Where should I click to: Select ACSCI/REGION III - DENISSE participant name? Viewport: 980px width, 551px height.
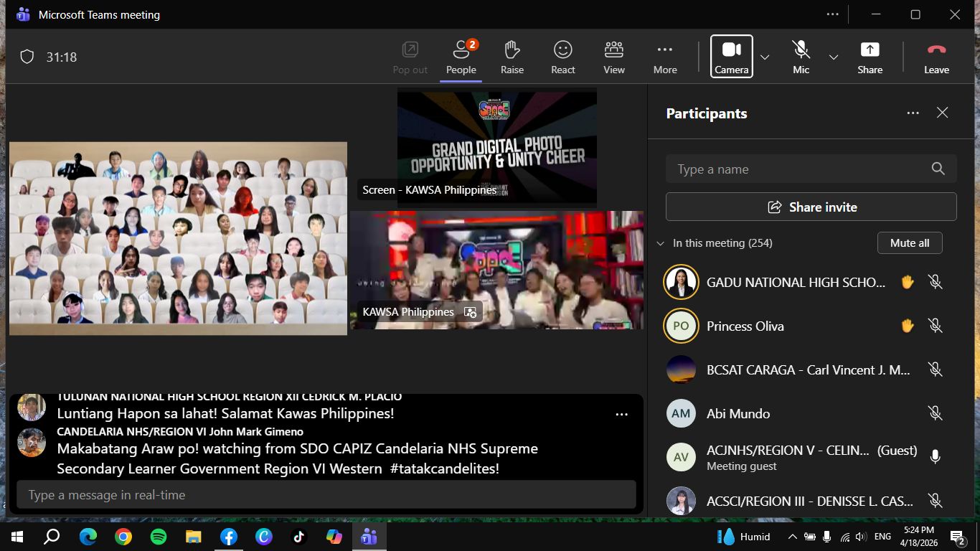(x=810, y=501)
